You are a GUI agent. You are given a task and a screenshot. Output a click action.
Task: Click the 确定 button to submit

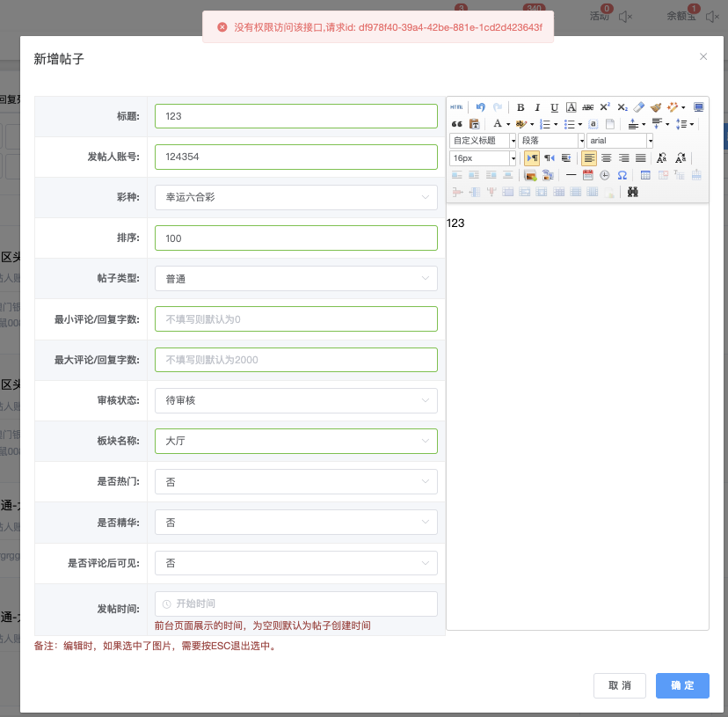coord(682,686)
